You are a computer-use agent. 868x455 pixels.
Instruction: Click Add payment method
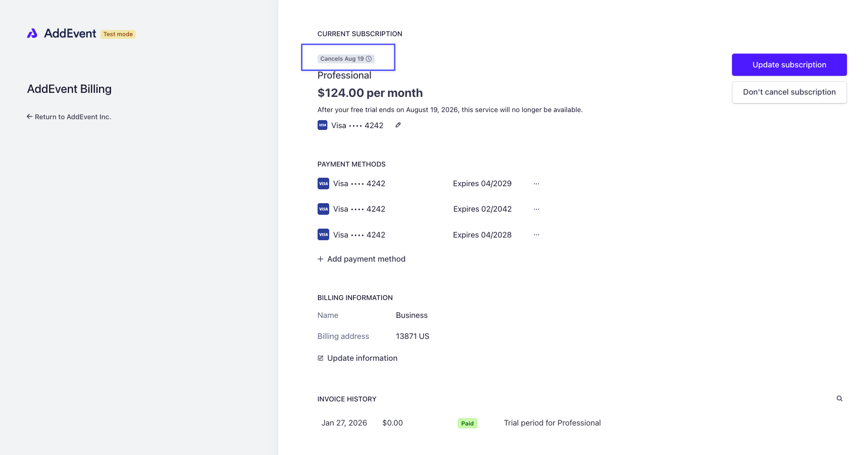(361, 259)
